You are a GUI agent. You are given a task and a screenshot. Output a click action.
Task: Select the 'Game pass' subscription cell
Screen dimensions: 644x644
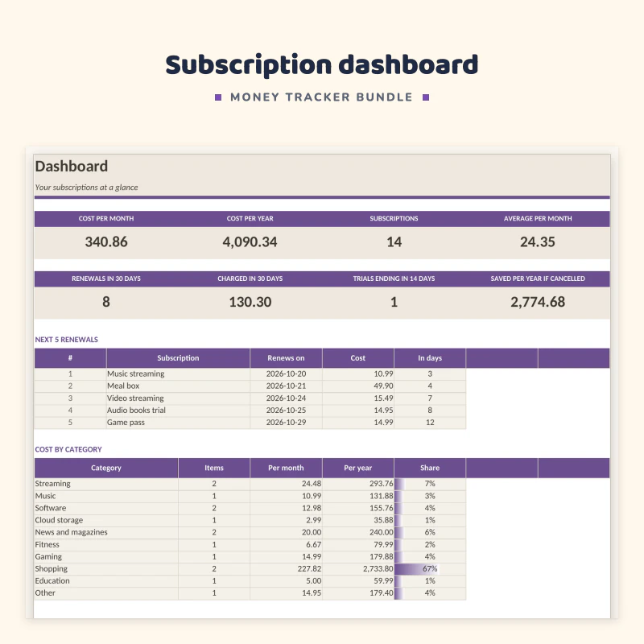(x=178, y=422)
